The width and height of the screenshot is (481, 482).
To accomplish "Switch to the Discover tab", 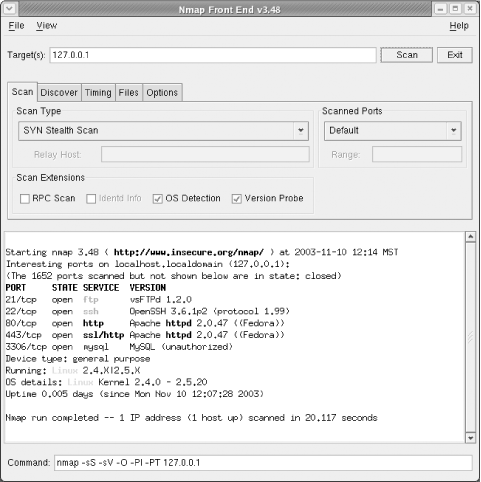I will point(59,93).
